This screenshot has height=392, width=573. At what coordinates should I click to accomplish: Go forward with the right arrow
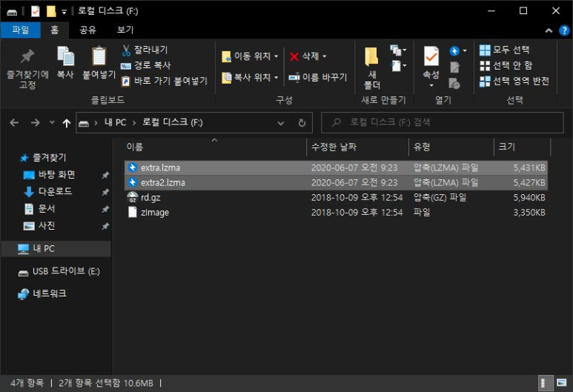(36, 123)
